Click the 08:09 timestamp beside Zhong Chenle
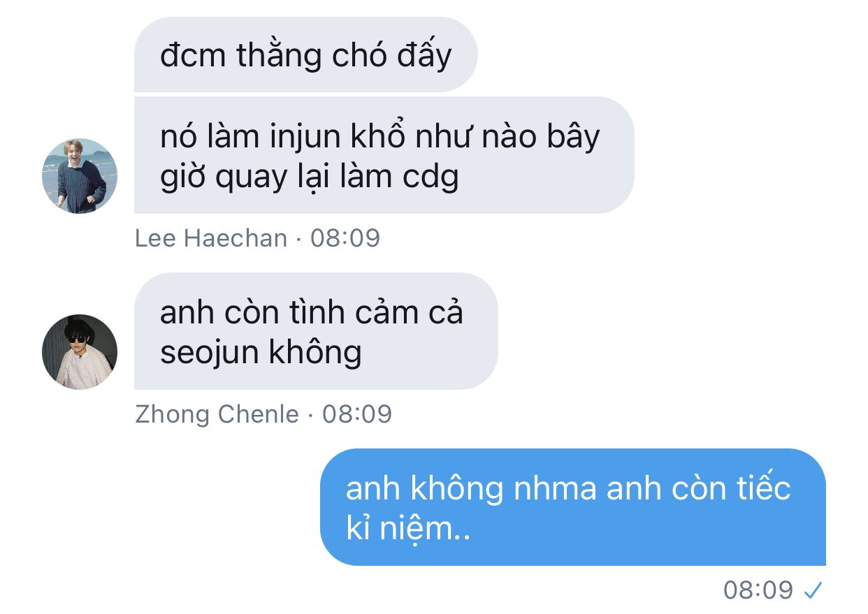This screenshot has height=614, width=868. coord(357,414)
